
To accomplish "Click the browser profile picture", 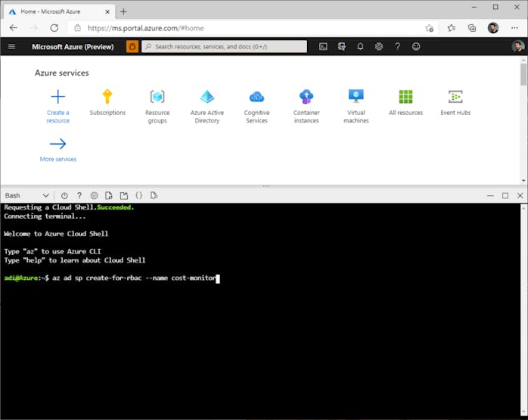I will (x=493, y=28).
